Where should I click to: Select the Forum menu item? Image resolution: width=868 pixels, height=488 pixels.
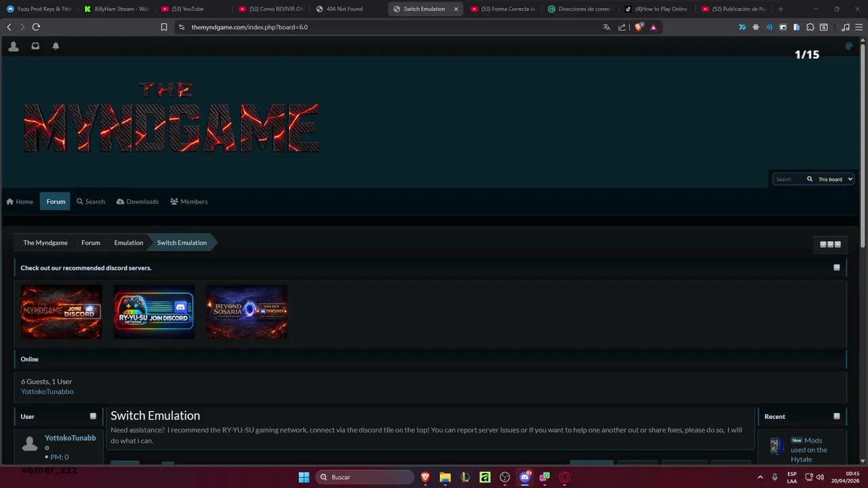[x=56, y=201]
